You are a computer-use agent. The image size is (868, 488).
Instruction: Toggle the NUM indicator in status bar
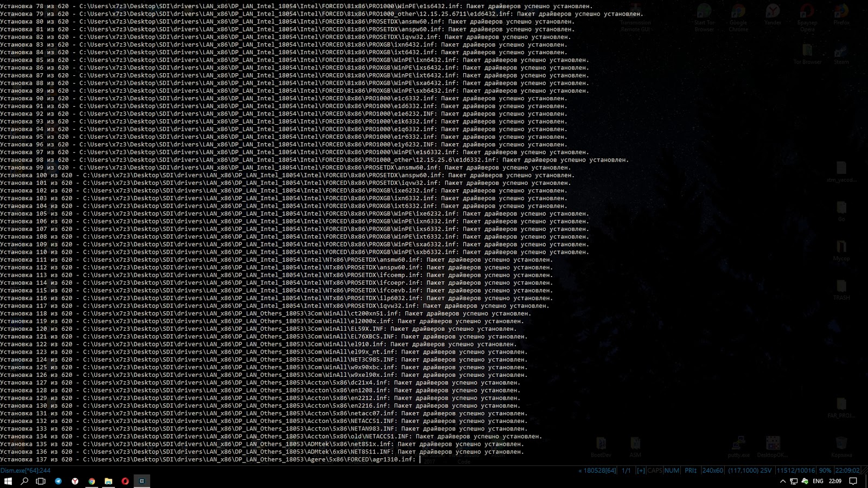tap(672, 471)
